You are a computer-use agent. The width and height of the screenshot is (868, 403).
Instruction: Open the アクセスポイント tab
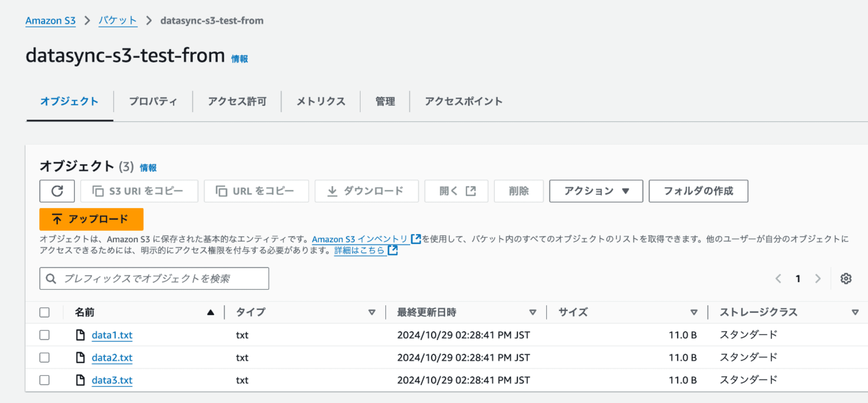click(x=464, y=102)
